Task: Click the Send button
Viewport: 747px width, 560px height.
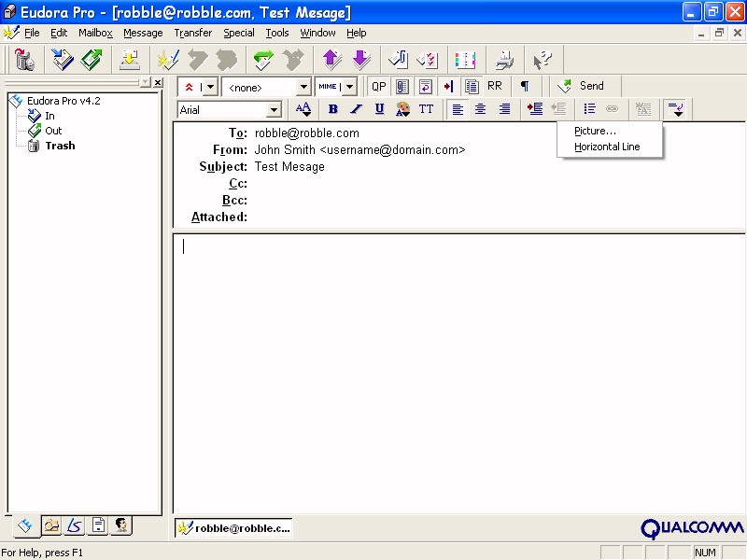Action: 581,86
